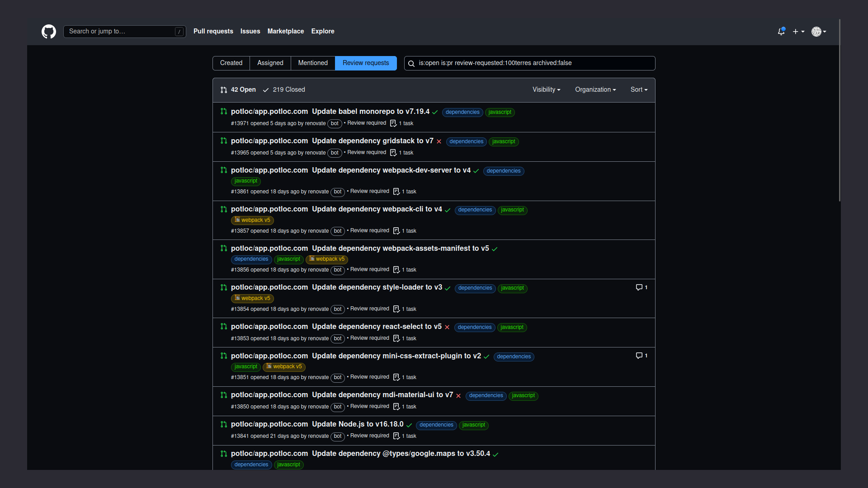Click the failing status X on gridstack PR

[x=439, y=141]
